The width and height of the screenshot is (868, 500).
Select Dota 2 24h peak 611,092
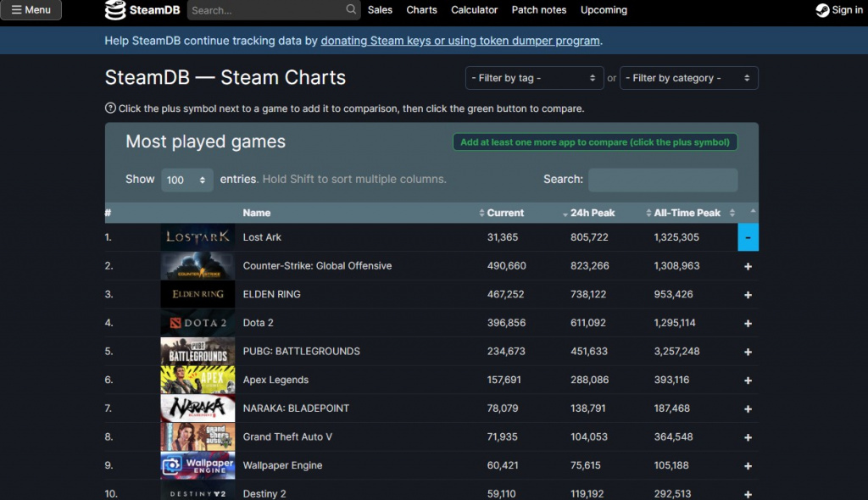(x=588, y=323)
